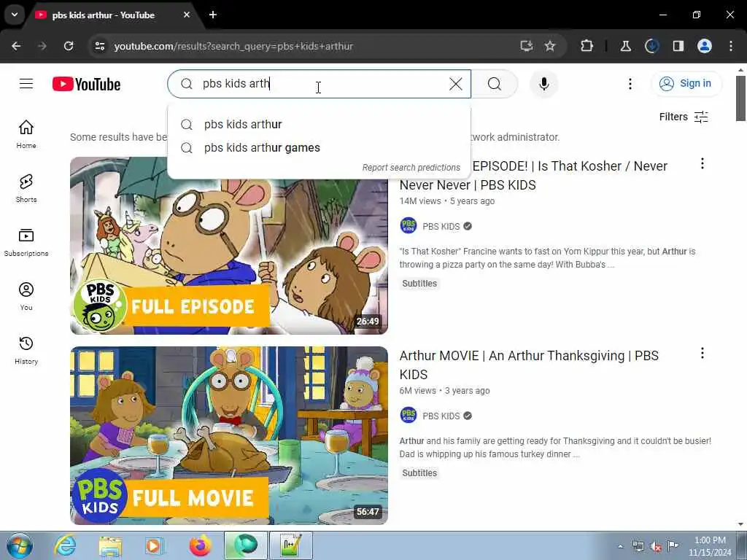This screenshot has height=560, width=747.
Task: Select suggestion 'pbs kids arthur games'
Action: point(320,147)
